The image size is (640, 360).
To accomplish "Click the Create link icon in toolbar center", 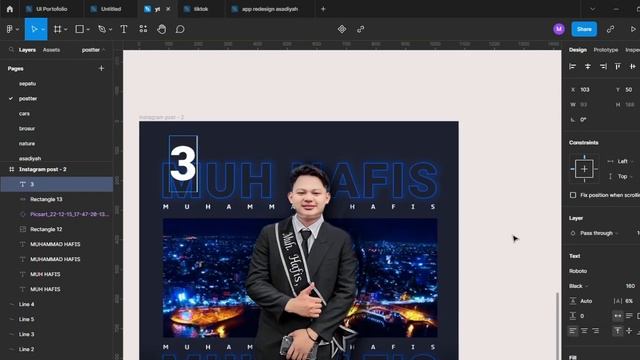I will pos(360,29).
